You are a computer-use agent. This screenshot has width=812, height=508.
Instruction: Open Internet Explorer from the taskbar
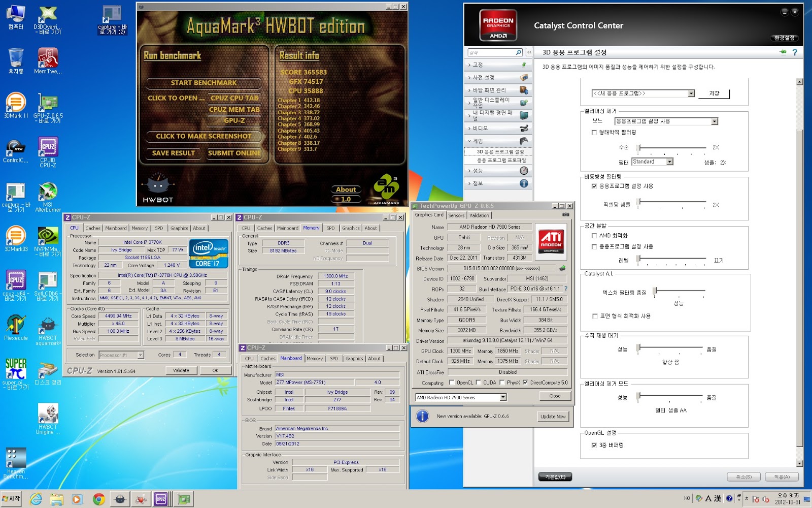click(36, 499)
